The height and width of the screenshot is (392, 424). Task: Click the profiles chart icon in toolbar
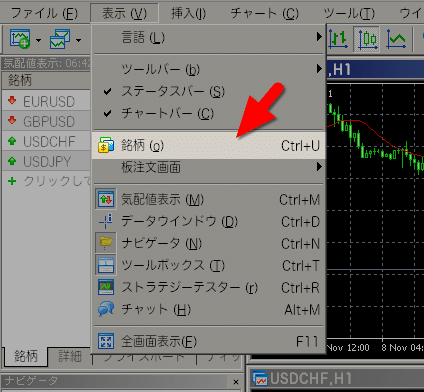point(60,39)
